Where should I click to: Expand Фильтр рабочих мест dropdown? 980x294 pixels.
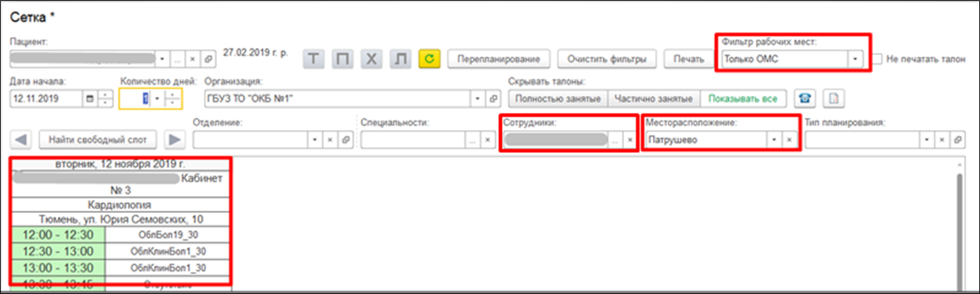pos(855,60)
